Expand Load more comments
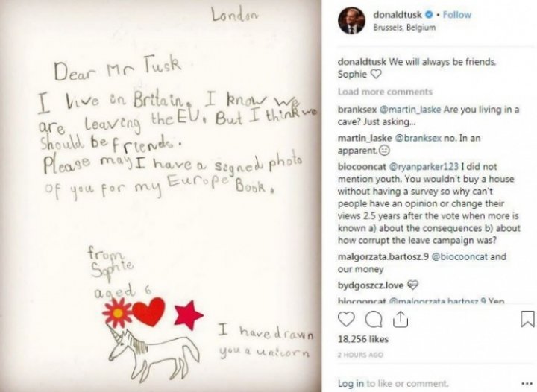 click(385, 92)
